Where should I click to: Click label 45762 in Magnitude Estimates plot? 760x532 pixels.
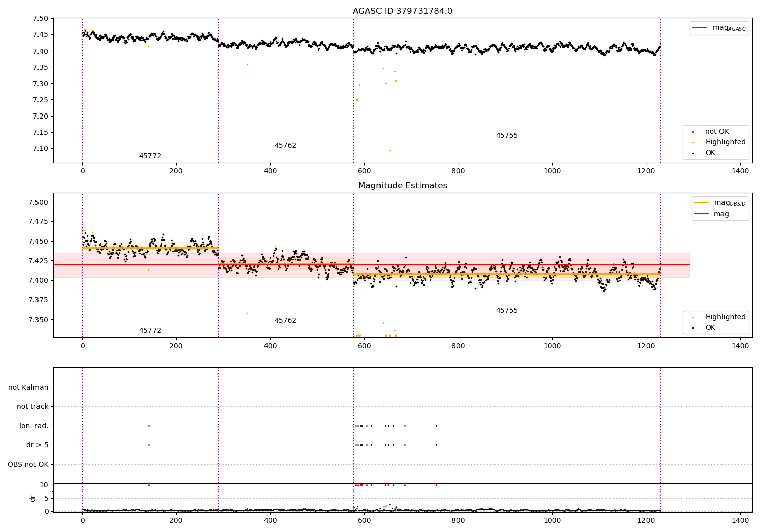tap(285, 321)
